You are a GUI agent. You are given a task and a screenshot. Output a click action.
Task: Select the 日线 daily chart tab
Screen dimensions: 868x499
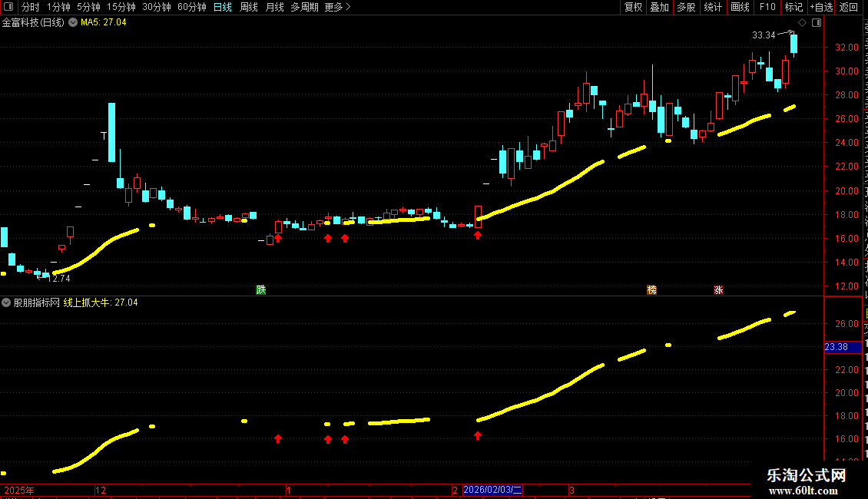pos(223,7)
